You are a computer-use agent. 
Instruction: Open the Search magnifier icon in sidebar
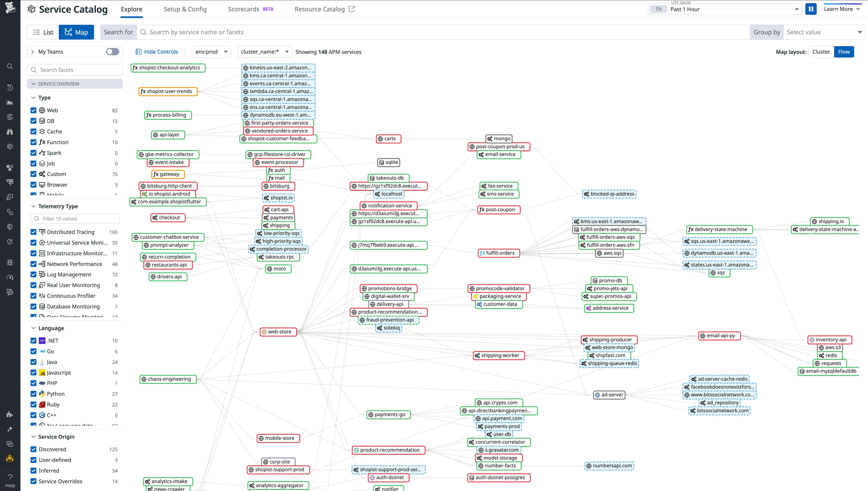10,66
